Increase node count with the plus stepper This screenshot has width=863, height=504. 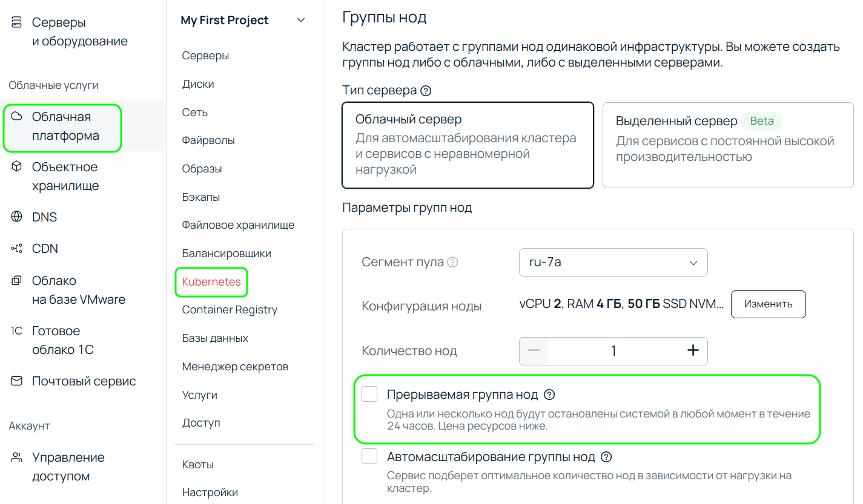click(x=692, y=350)
